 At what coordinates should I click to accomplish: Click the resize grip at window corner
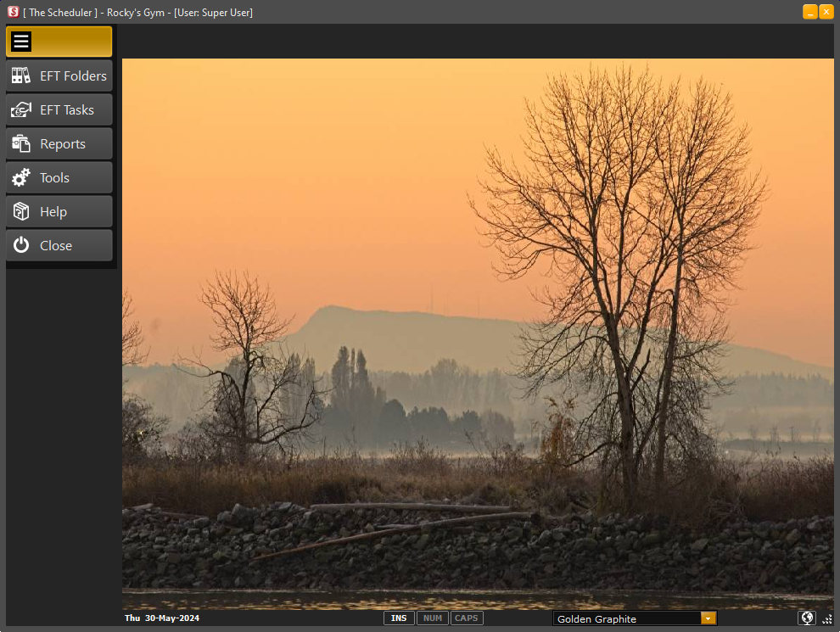tap(827, 618)
